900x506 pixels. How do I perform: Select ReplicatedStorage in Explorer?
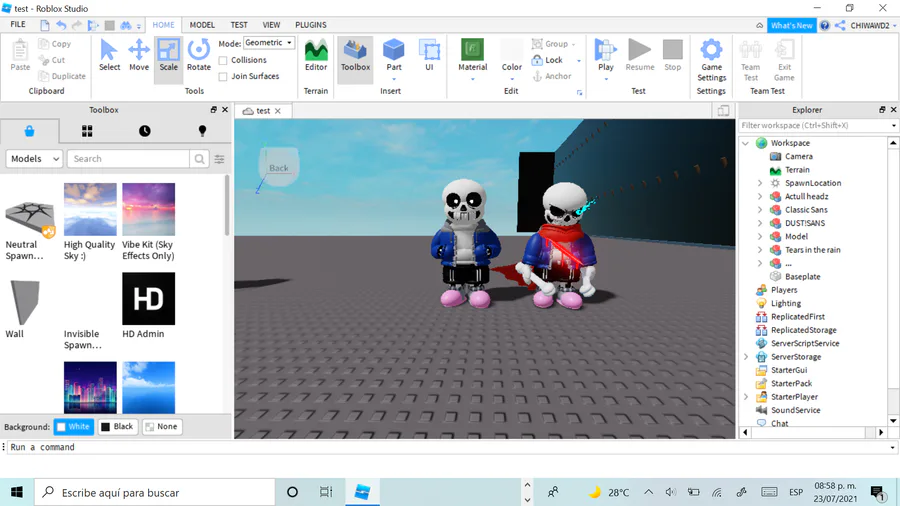(x=804, y=330)
